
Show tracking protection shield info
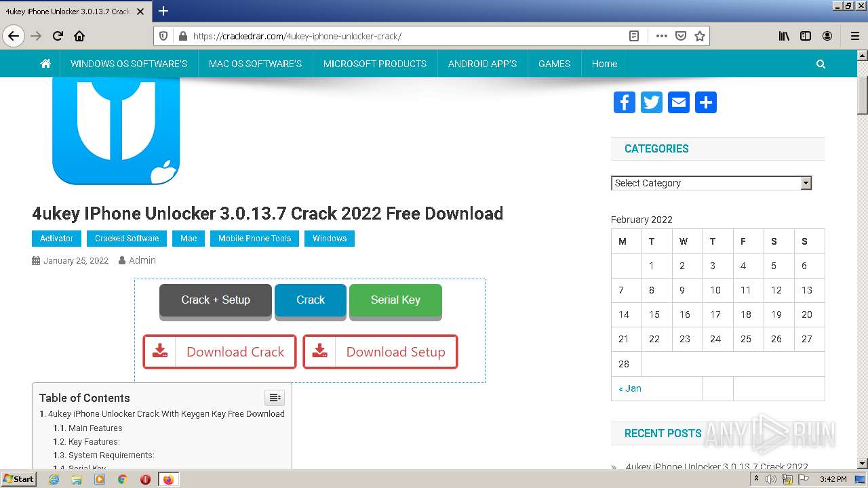pyautogui.click(x=163, y=36)
